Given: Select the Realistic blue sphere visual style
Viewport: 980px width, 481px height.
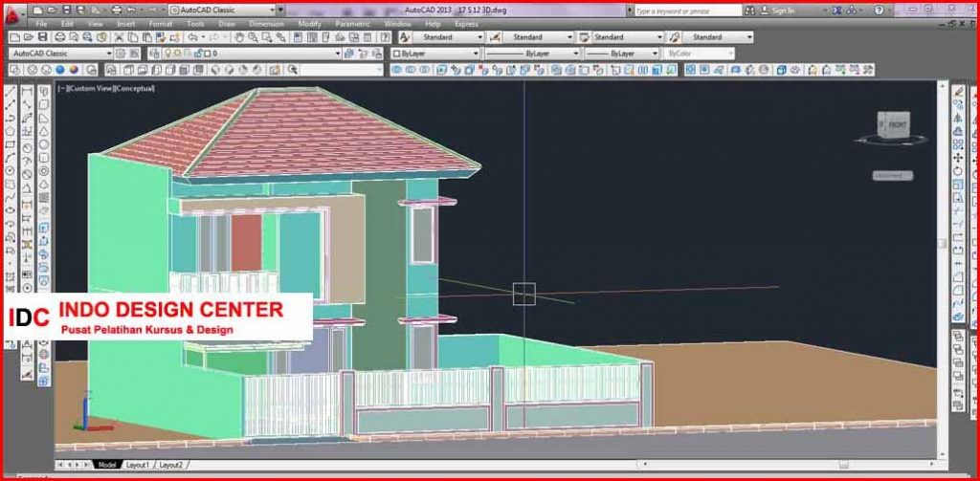Looking at the screenshot, I should tap(60, 70).
